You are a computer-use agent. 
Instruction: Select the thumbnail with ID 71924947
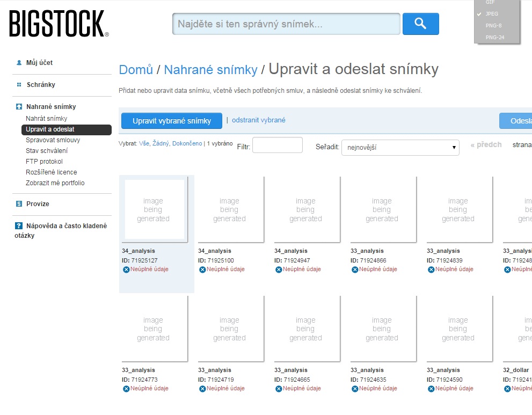coord(307,209)
